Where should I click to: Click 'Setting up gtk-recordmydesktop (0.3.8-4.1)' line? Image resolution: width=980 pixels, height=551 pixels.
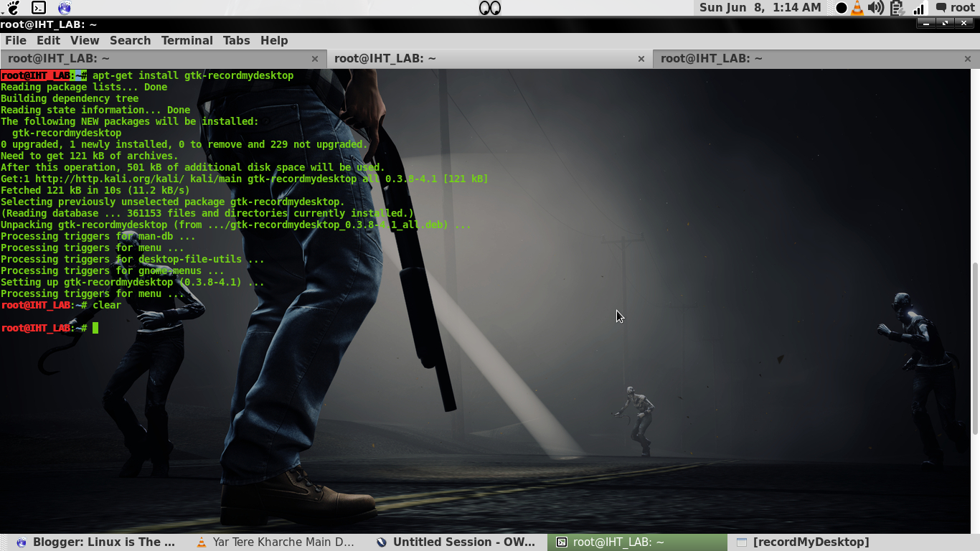(x=133, y=282)
